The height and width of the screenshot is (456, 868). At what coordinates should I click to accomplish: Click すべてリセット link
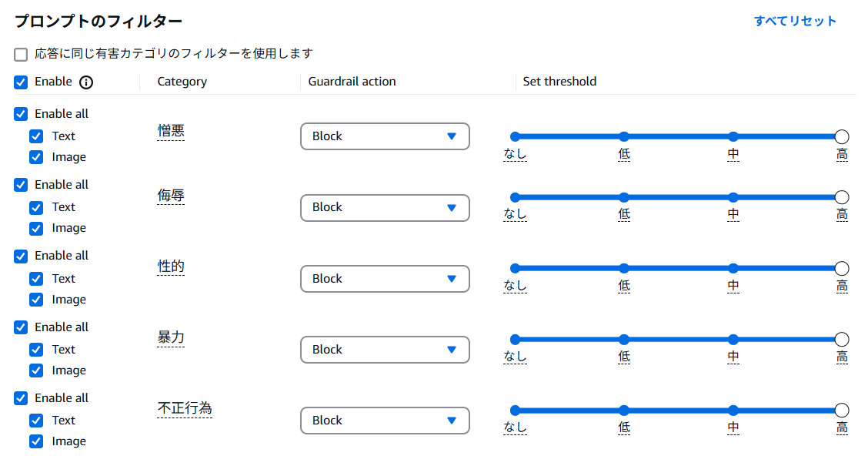(795, 21)
